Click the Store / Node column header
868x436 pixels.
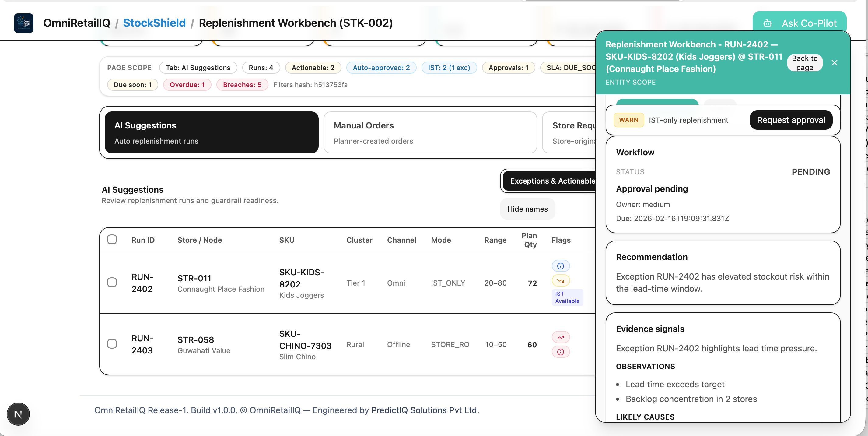tap(199, 240)
